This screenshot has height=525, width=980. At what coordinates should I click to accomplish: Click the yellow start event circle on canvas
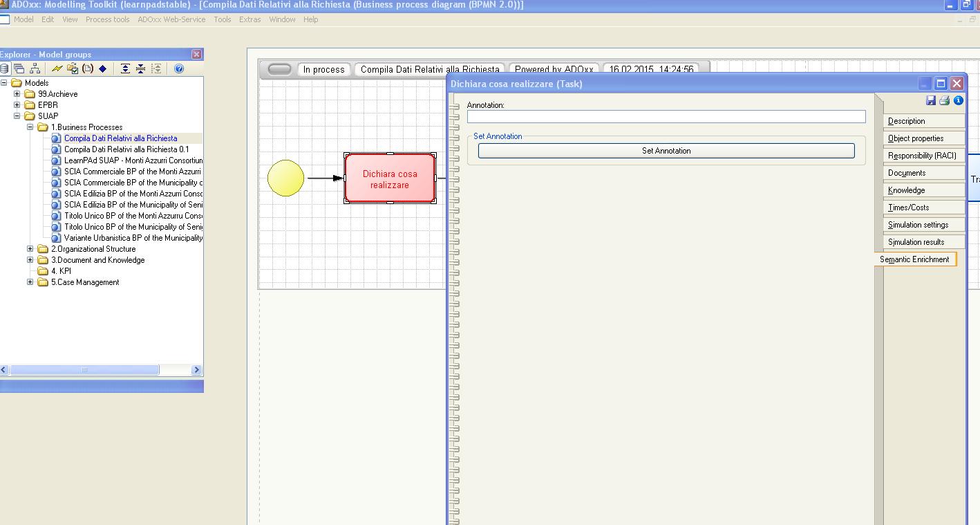click(285, 178)
